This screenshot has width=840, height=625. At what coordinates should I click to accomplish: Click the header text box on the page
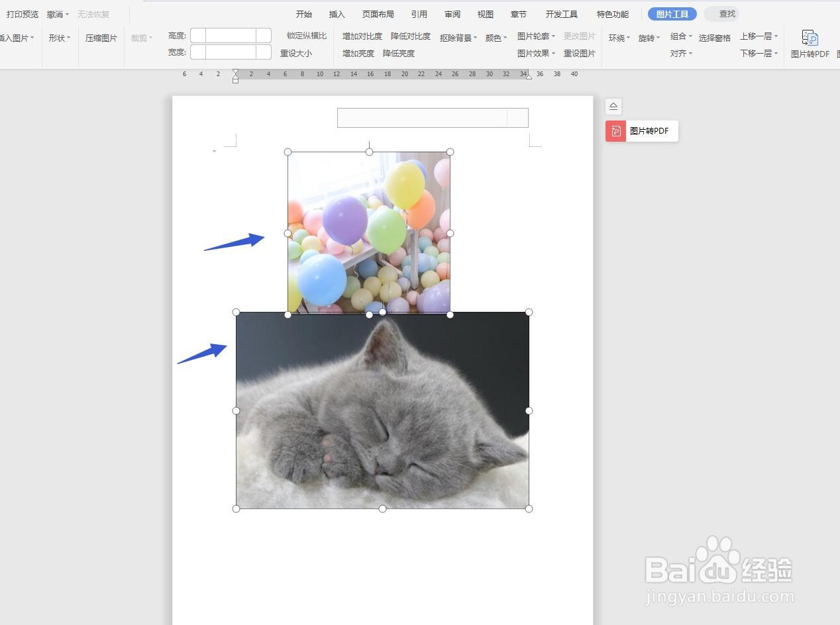(433, 118)
